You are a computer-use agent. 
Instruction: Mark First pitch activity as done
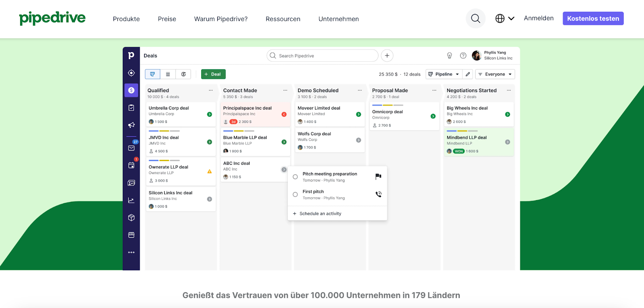click(x=295, y=194)
